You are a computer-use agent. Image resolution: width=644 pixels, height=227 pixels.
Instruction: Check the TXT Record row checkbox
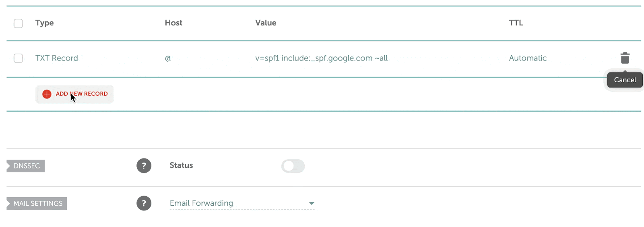click(x=18, y=58)
